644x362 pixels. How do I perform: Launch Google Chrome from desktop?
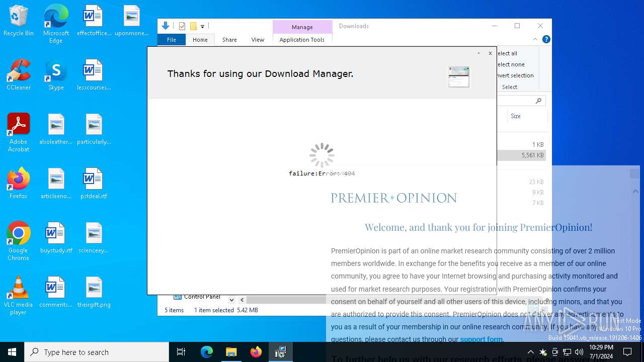(x=19, y=241)
